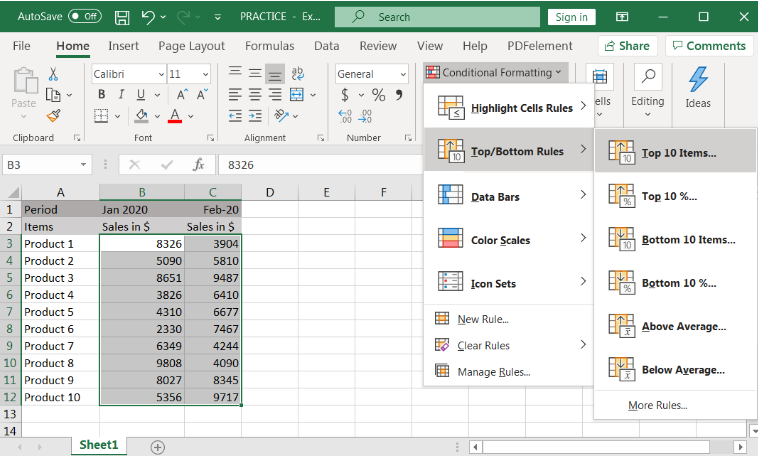The height and width of the screenshot is (456, 758).
Task: Choose Bottom 10 Items option
Action: tap(675, 239)
